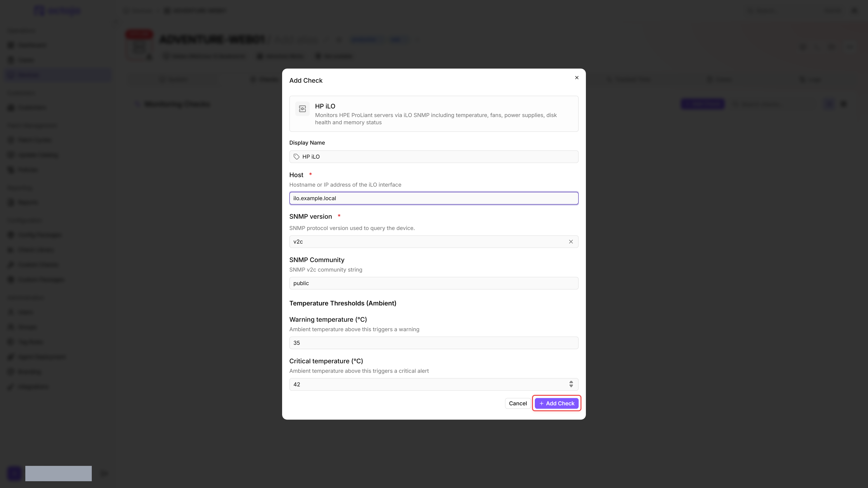Confirm with the Add Check button
Viewport: 868px width, 488px height.
[556, 404]
